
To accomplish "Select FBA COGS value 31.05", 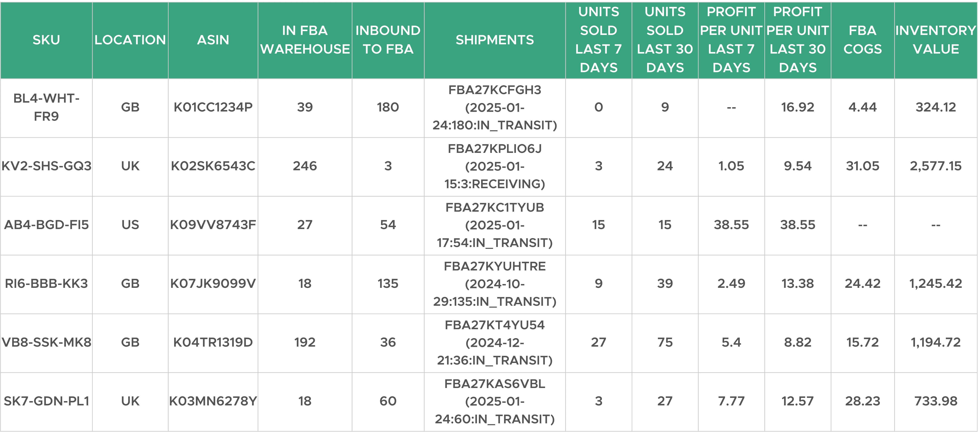I will click(x=862, y=166).
